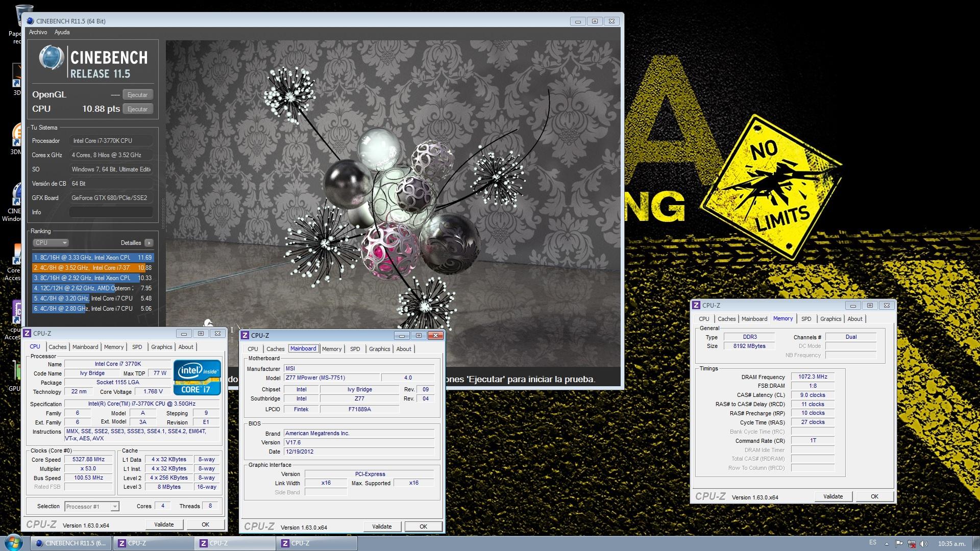980x551 pixels.
Task: Select ranking row 8C/16H @ 2.92 GHz Xeon
Action: [x=92, y=278]
